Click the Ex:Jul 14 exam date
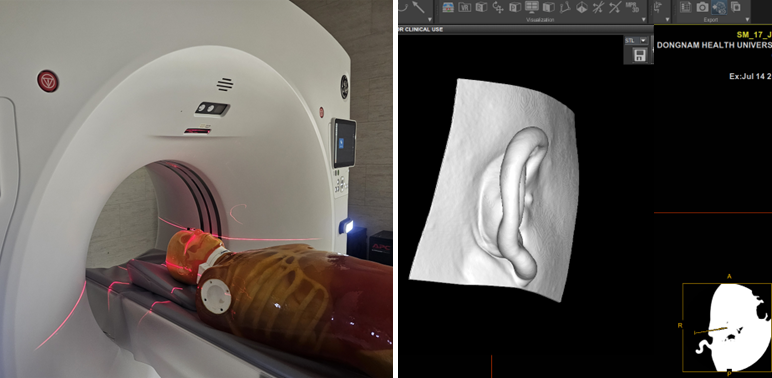772x378 pixels. [x=750, y=76]
